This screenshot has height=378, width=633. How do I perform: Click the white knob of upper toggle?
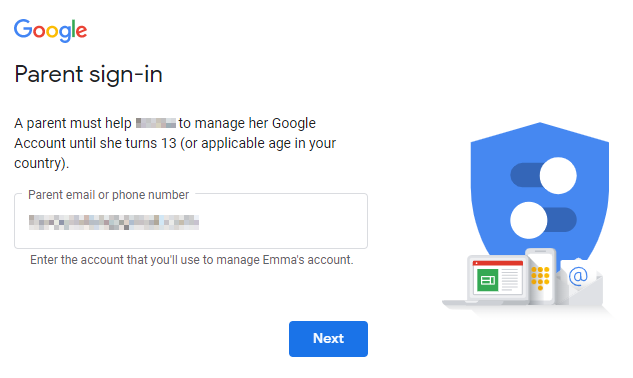(558, 175)
